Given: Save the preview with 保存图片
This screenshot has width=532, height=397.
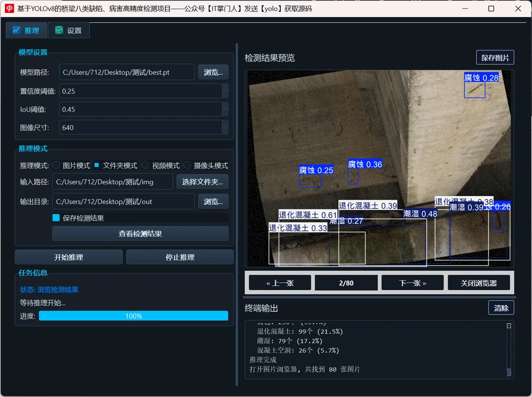Looking at the screenshot, I should (495, 57).
